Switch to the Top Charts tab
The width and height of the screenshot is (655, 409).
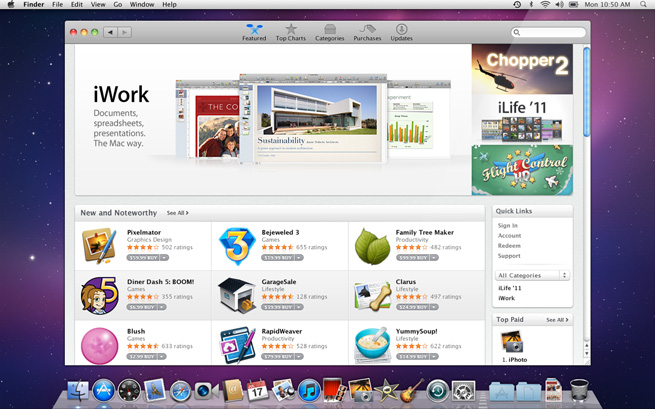291,33
